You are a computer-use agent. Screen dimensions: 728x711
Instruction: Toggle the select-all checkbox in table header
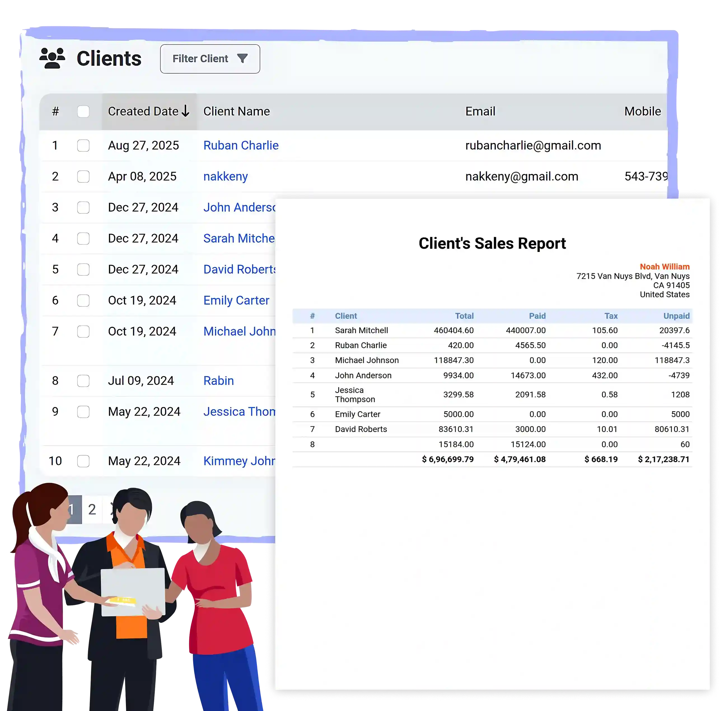(x=83, y=111)
